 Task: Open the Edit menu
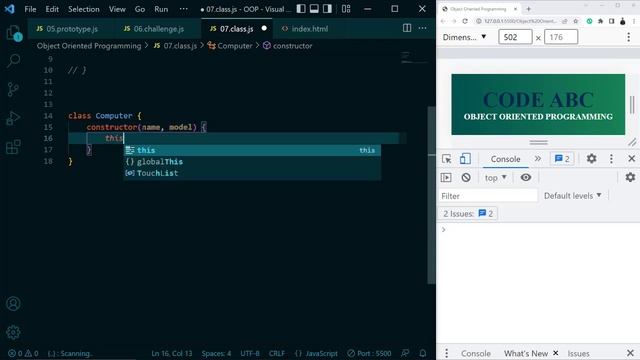(x=52, y=9)
